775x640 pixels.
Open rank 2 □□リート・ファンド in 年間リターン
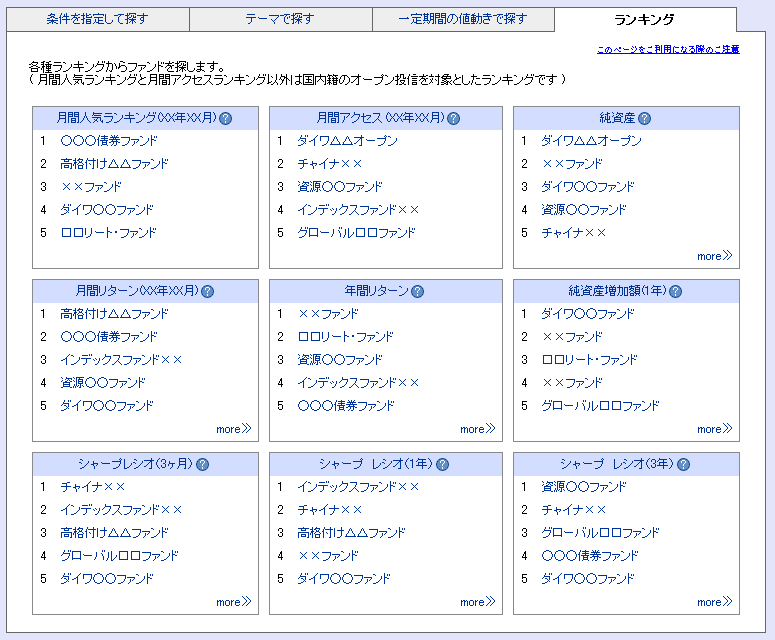tap(345, 337)
